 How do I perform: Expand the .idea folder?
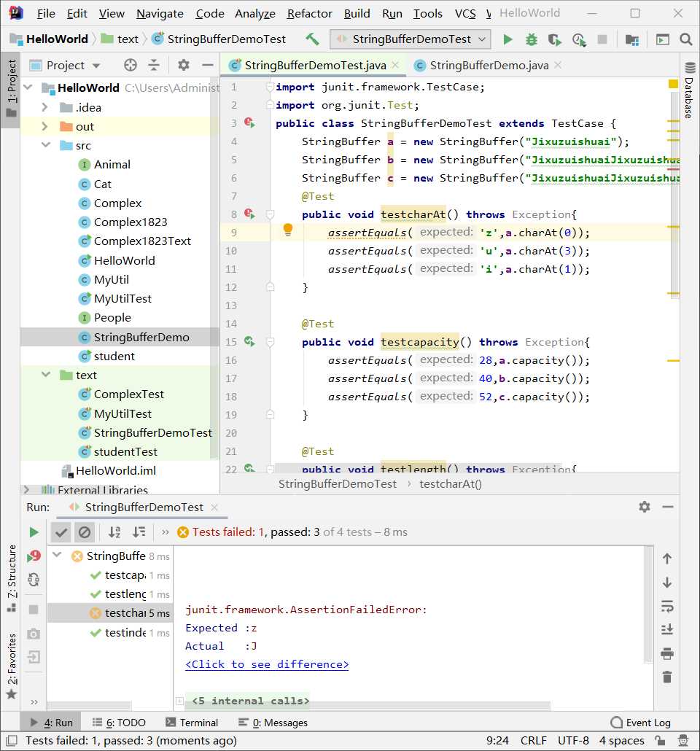pyautogui.click(x=44, y=107)
